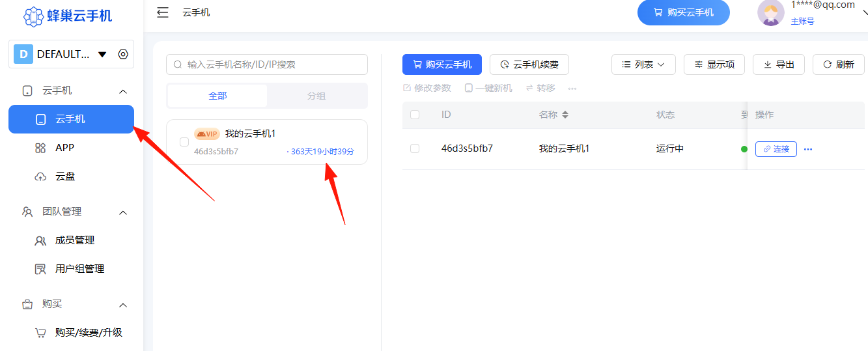Switch to the 分组 tab
The height and width of the screenshot is (351, 868).
tap(316, 96)
